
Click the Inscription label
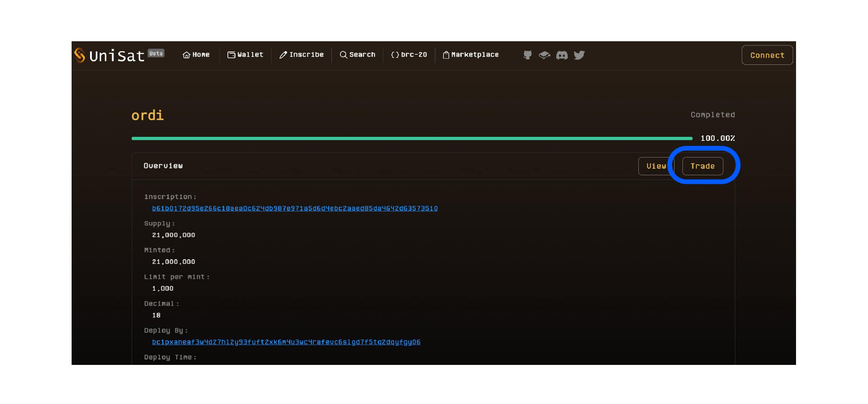click(170, 197)
